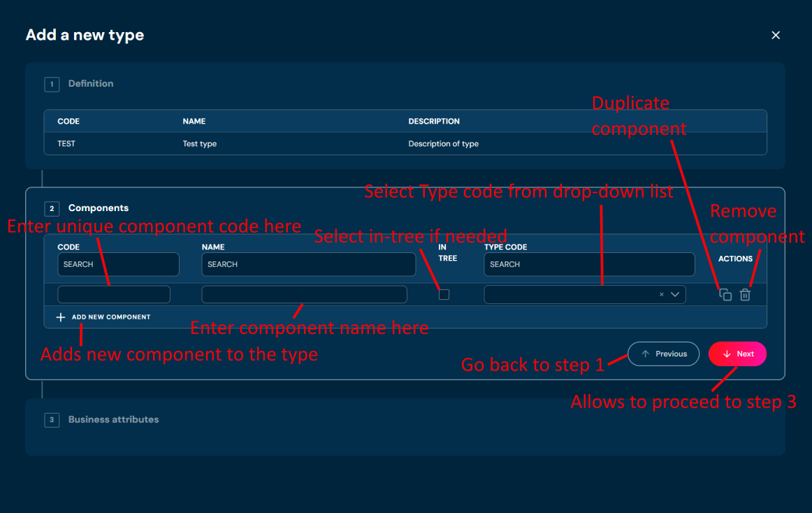
Task: Remove the component with the trash icon
Action: click(745, 295)
